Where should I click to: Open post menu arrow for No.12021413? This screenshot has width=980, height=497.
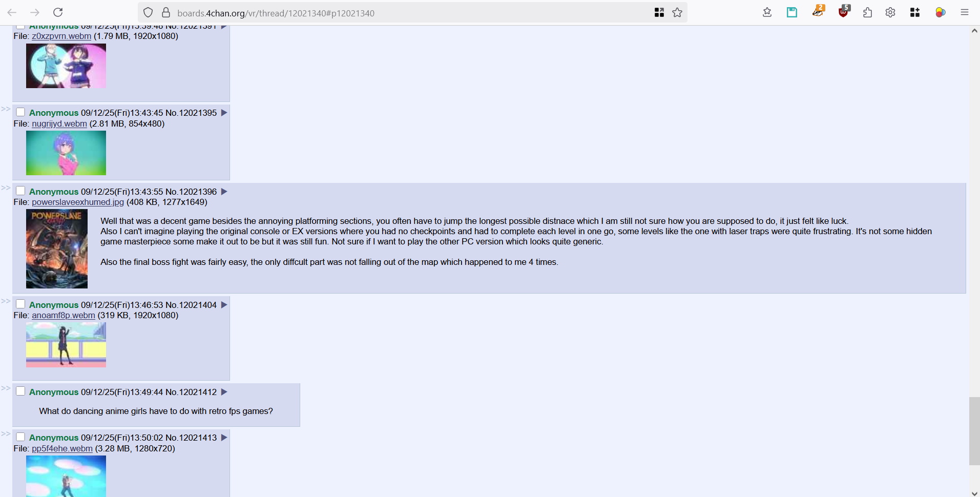pos(224,438)
